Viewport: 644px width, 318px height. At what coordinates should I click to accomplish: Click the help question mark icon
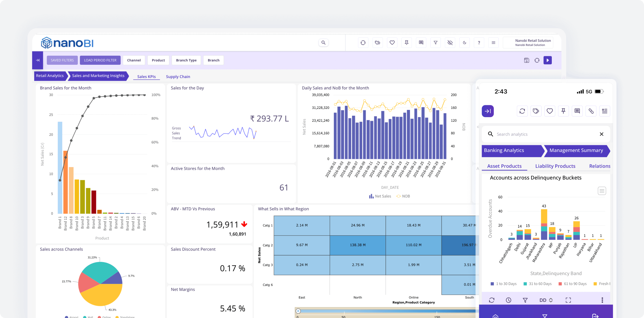point(479,43)
